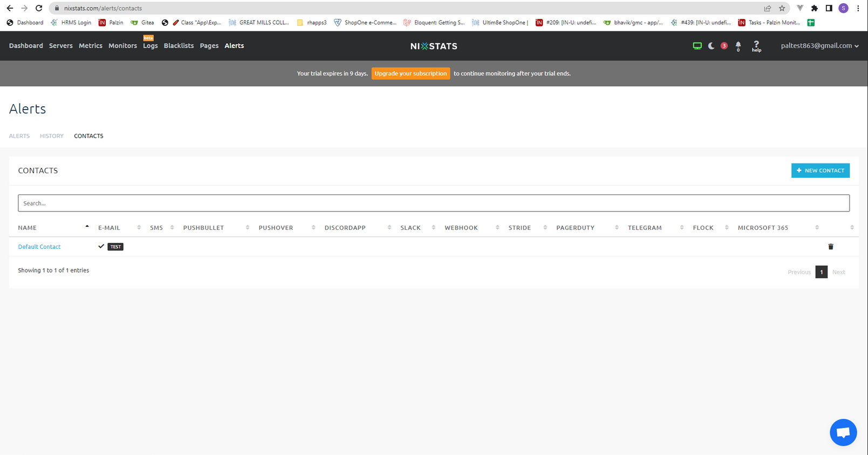Bookmark page with star icon

pyautogui.click(x=782, y=8)
